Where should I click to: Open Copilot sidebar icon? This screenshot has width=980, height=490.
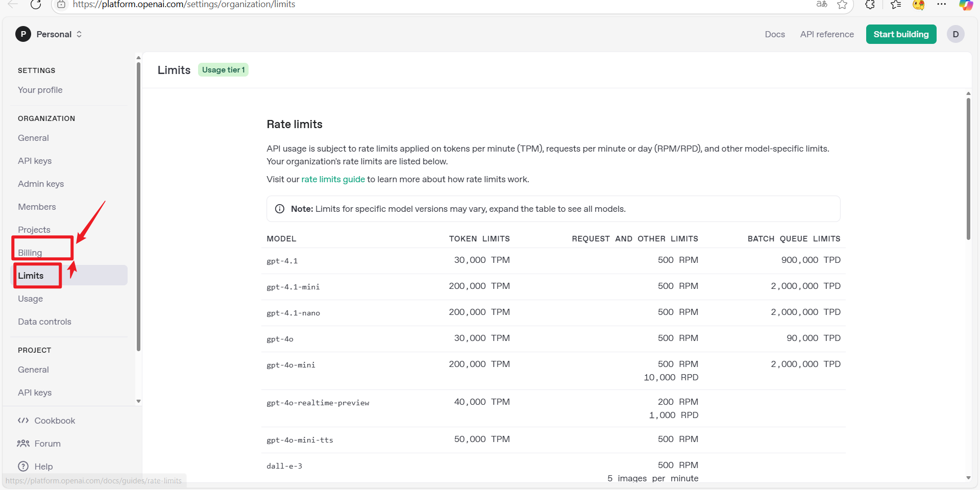[x=966, y=5]
